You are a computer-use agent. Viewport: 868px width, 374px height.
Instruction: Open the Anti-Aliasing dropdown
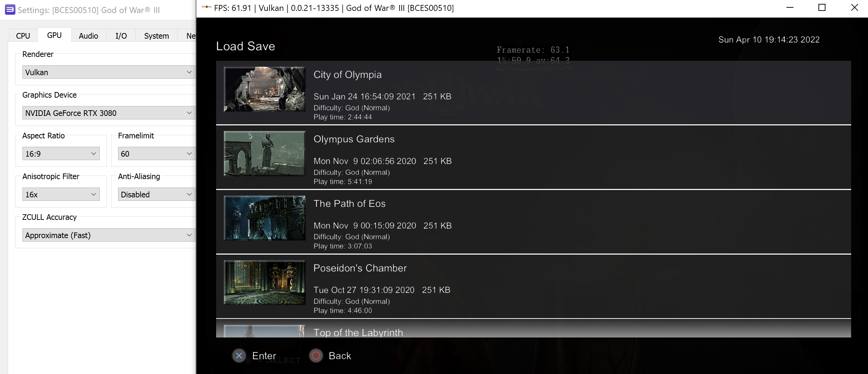[x=156, y=194]
